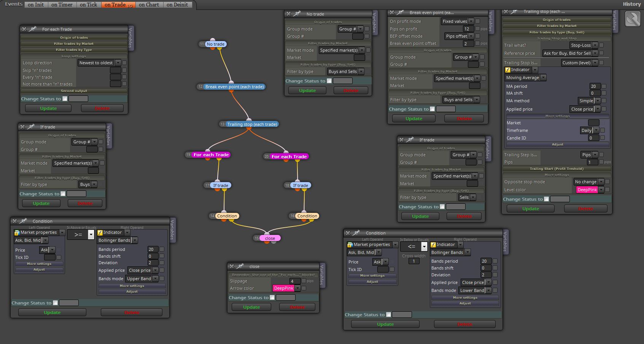
Task: Toggle Change Status checkbox in 'No trade' panel
Action: click(329, 81)
